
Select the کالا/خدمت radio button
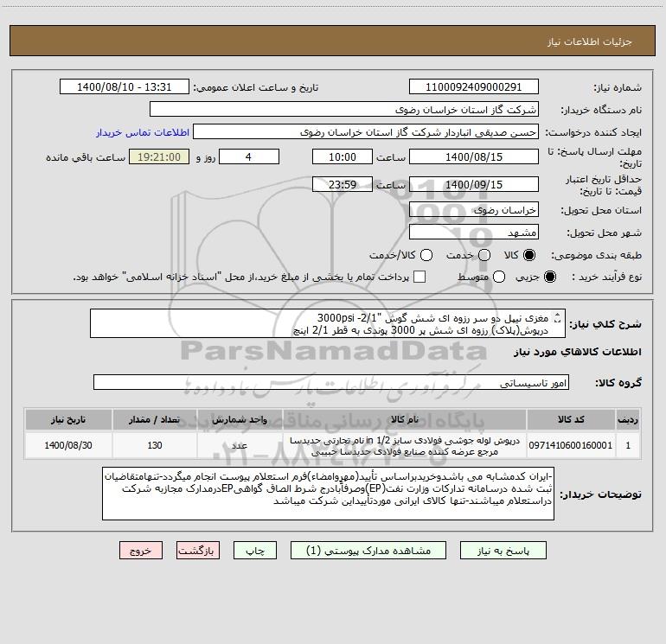pyautogui.click(x=426, y=255)
